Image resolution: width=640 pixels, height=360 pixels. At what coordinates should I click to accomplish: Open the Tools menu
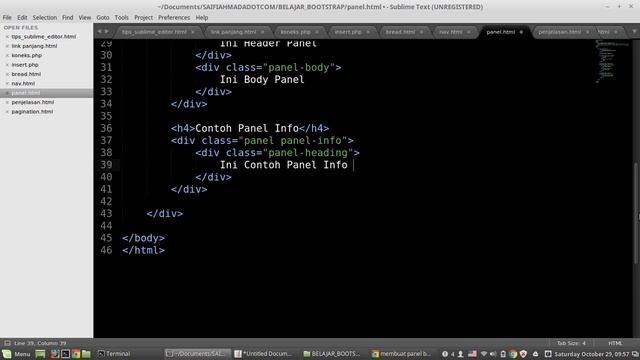point(121,18)
